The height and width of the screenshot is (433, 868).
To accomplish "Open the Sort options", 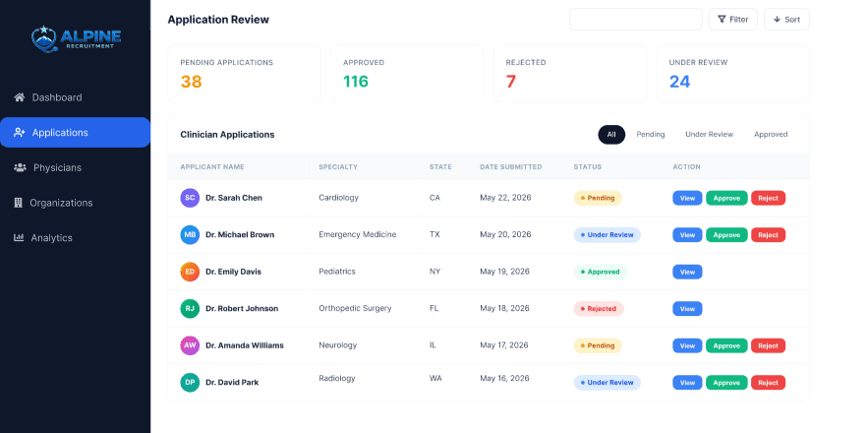I will click(x=786, y=20).
